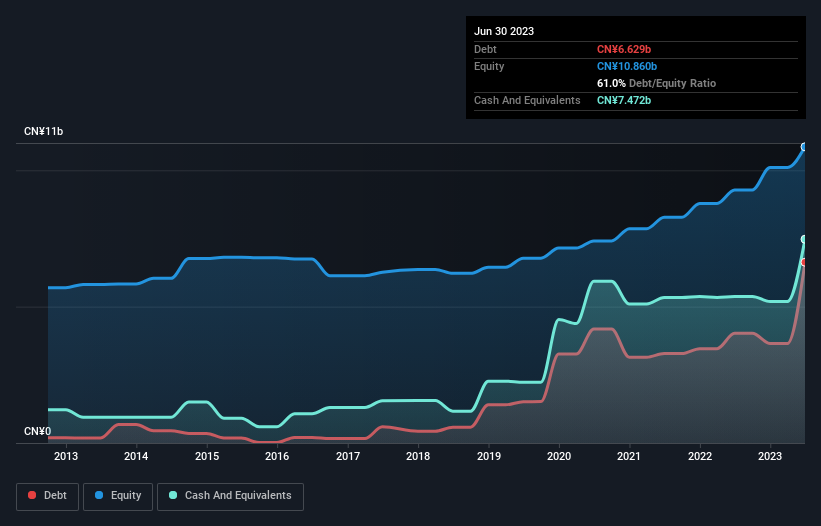Select the Cash And Equivalents end marker

click(804, 239)
